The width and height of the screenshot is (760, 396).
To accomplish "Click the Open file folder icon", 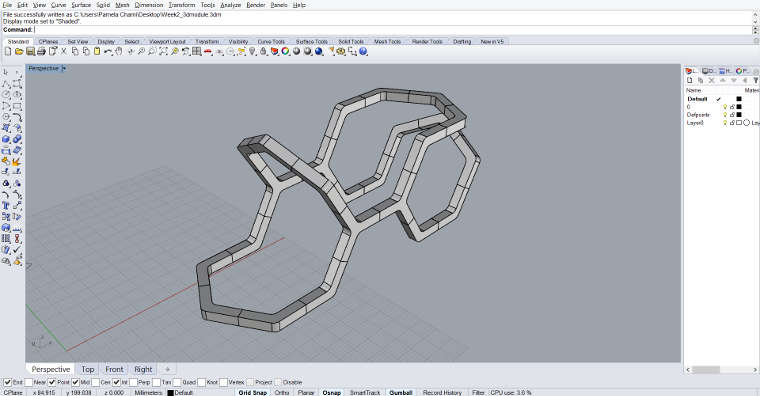I will click(x=19, y=51).
